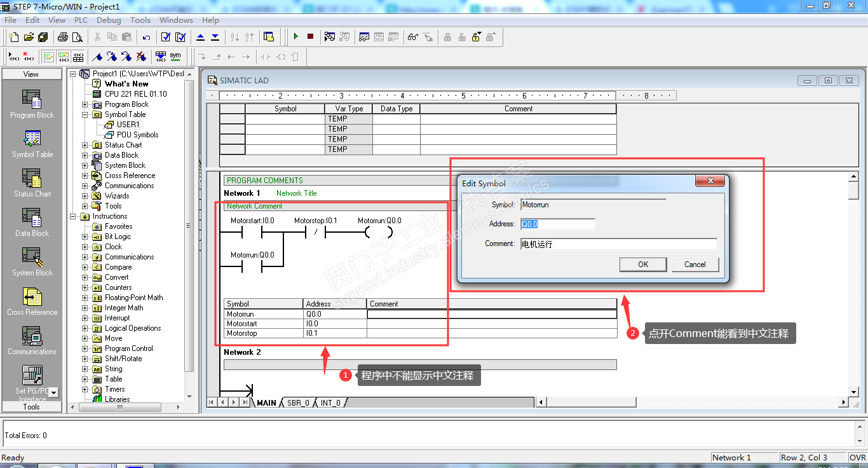Screen dimensions: 868x468
Task: Expand the Status Chart tree node
Action: pos(85,145)
